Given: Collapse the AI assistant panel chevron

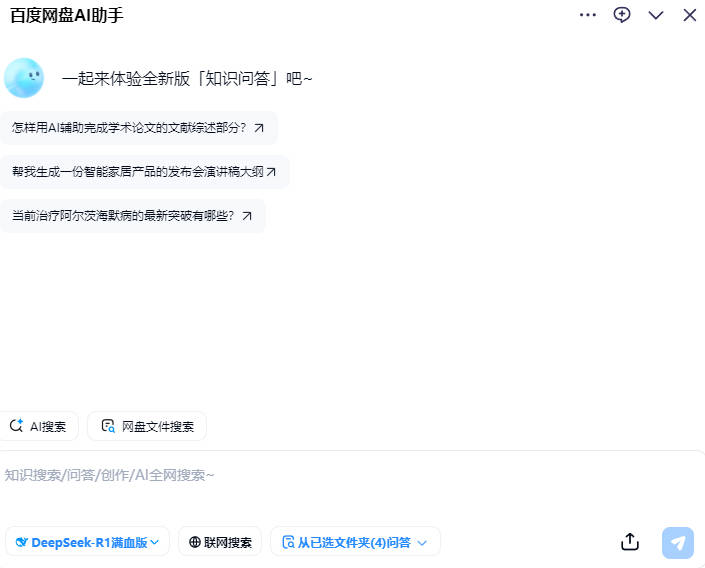Looking at the screenshot, I should tap(656, 15).
